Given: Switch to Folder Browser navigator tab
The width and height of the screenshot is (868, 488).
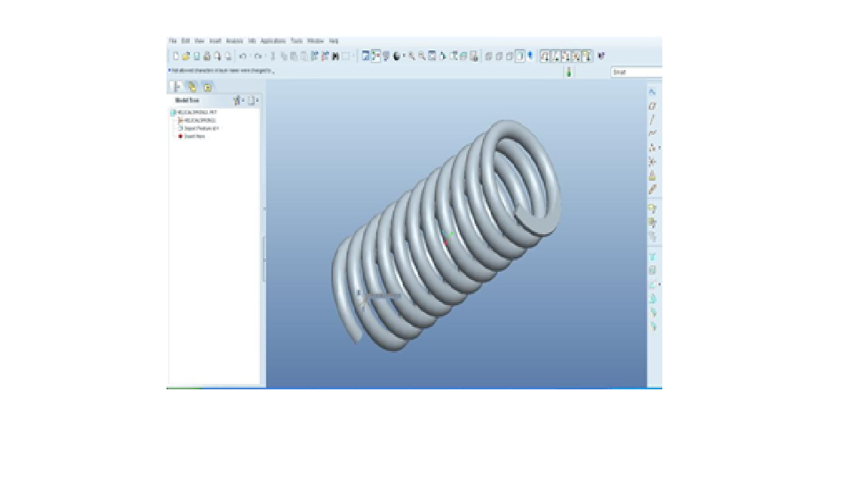Looking at the screenshot, I should click(191, 87).
